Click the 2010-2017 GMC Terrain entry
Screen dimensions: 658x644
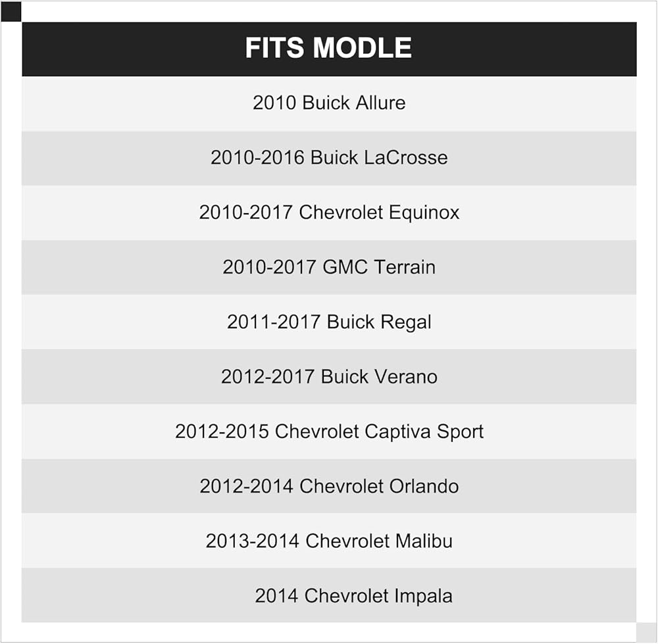pyautogui.click(x=329, y=267)
